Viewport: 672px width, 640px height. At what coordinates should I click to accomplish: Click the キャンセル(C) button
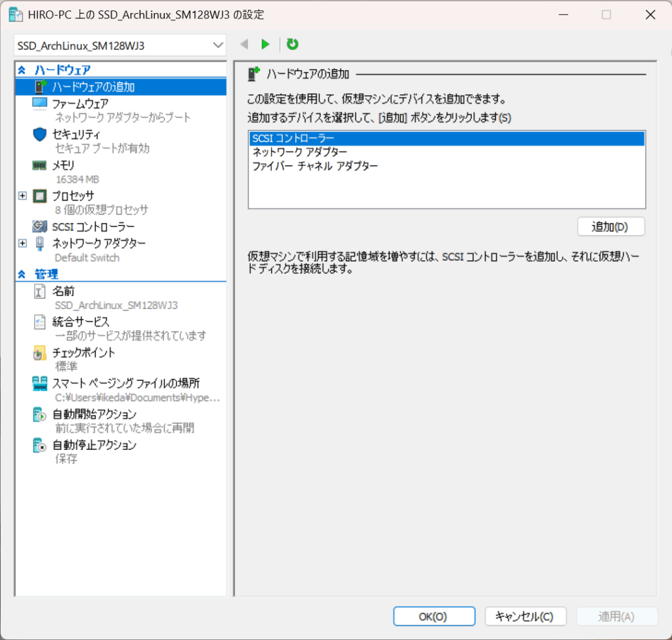pos(526,616)
